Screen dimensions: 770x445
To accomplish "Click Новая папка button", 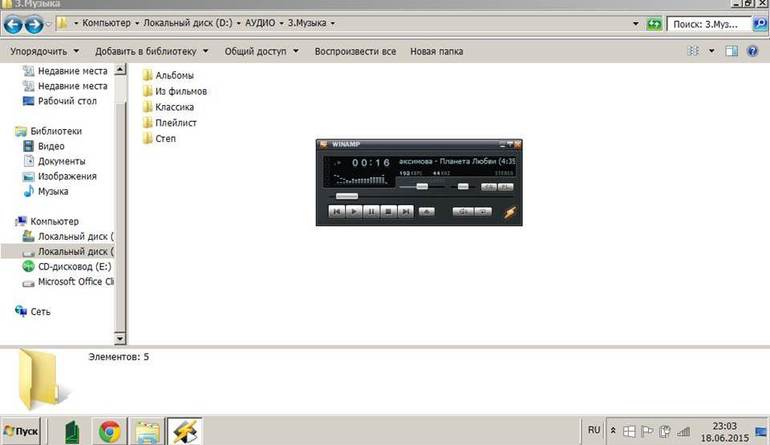I will click(437, 51).
